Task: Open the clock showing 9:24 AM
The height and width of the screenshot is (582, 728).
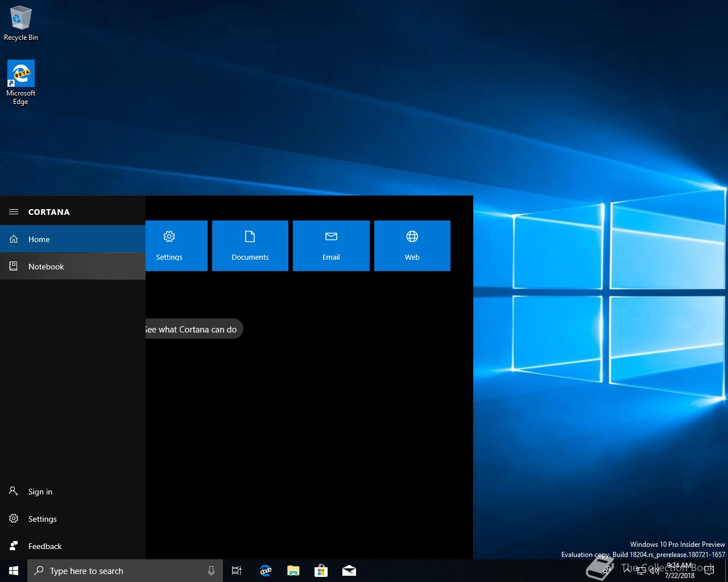Action: (x=680, y=571)
